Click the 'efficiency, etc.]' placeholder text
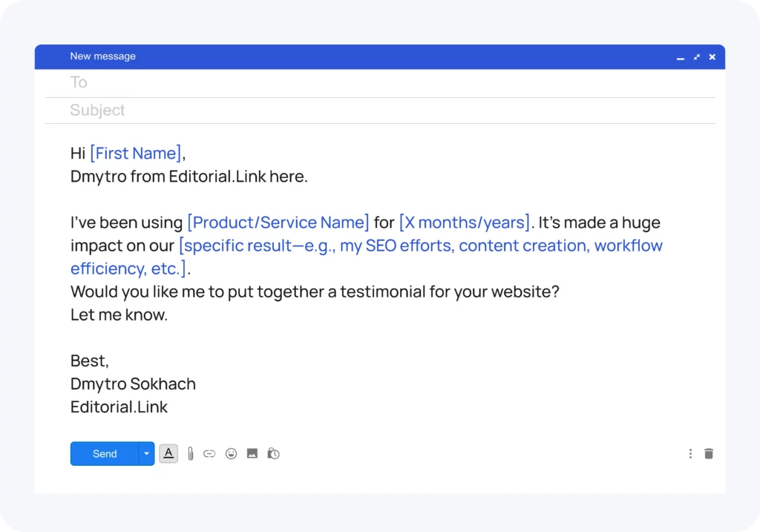Screen dimensions: 760x532 (129, 269)
